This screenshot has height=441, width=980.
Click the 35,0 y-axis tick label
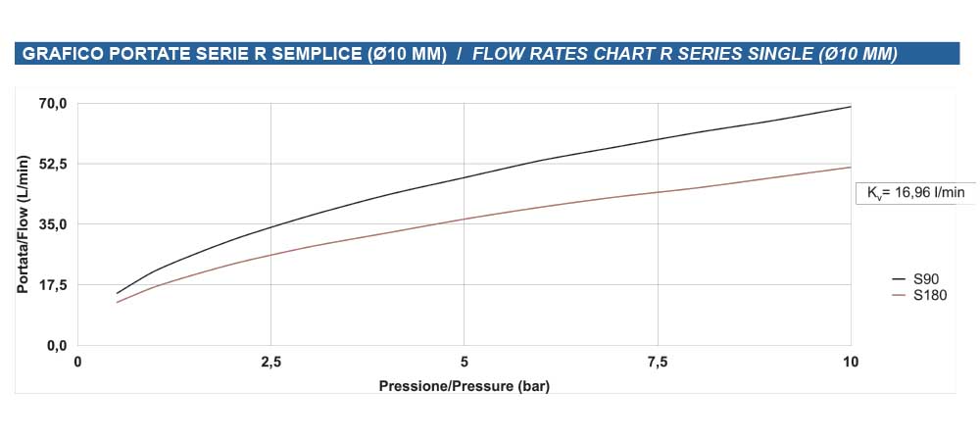(52, 224)
